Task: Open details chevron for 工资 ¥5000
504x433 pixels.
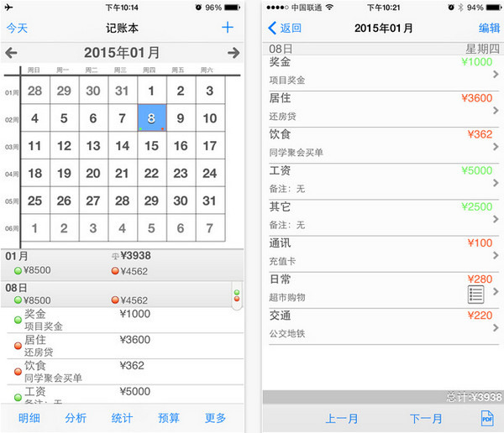Action: click(496, 183)
